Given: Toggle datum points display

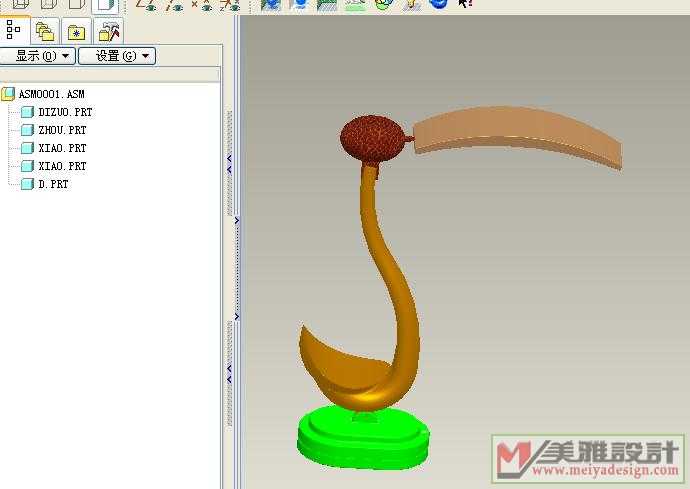Looking at the screenshot, I should 201,4.
